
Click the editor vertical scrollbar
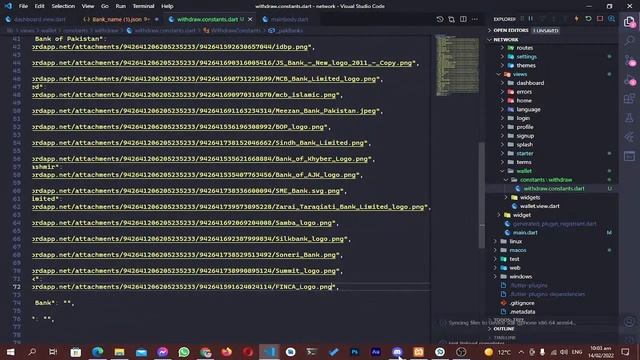tap(482, 195)
